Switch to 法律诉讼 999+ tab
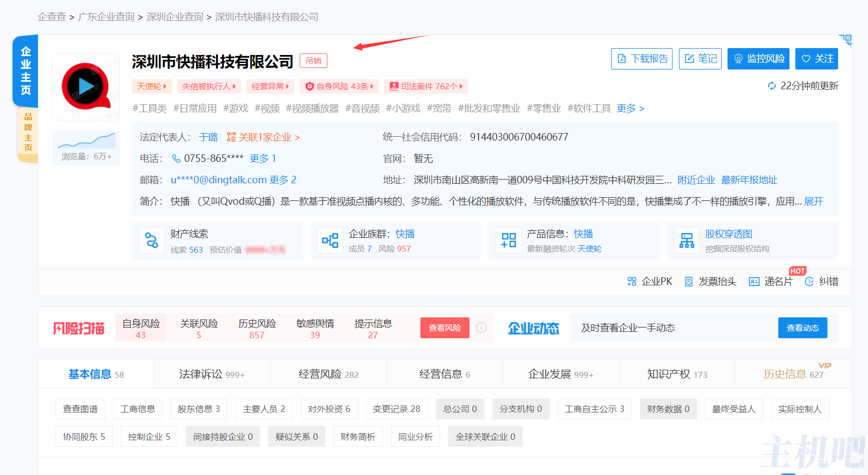This screenshot has width=868, height=475. 212,374
